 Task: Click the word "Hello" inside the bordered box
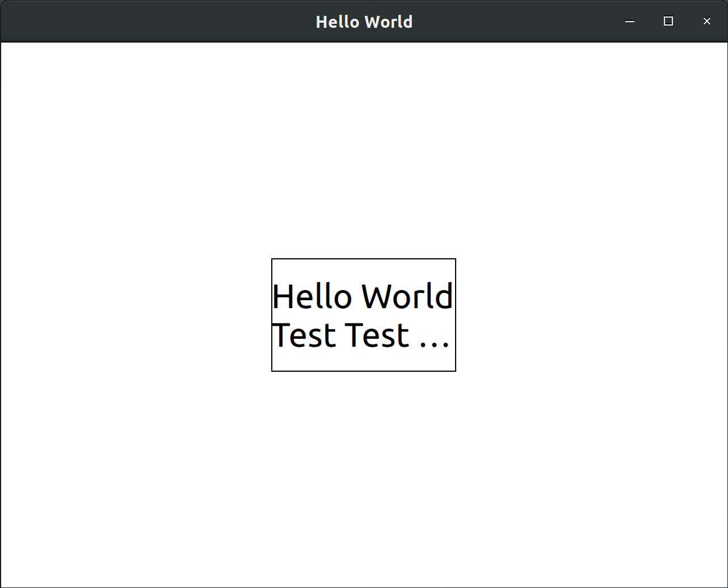(312, 297)
